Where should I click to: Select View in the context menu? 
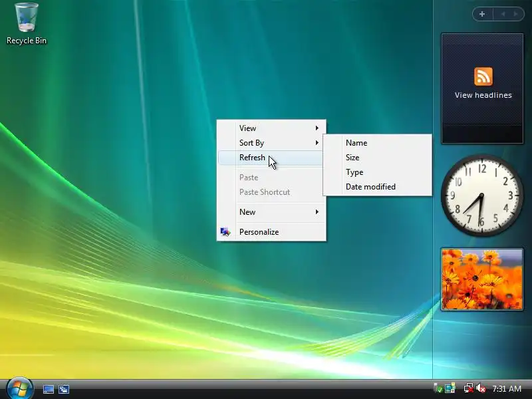coord(271,128)
